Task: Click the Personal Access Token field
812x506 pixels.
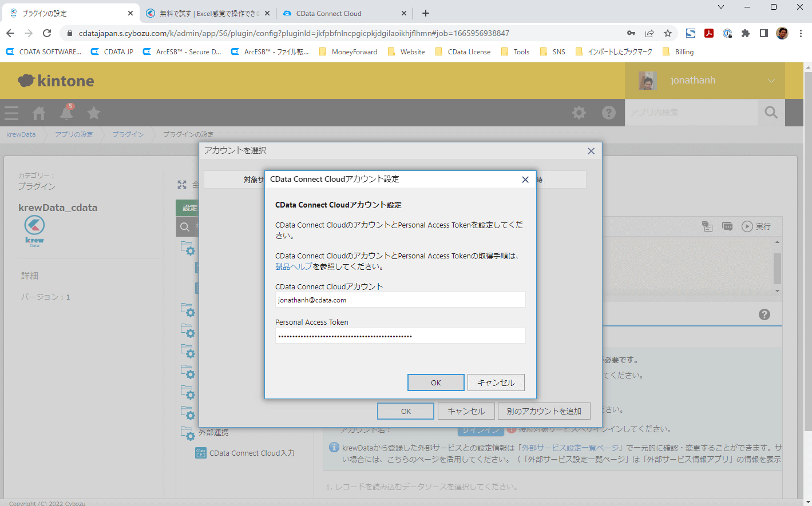Action: pyautogui.click(x=401, y=336)
